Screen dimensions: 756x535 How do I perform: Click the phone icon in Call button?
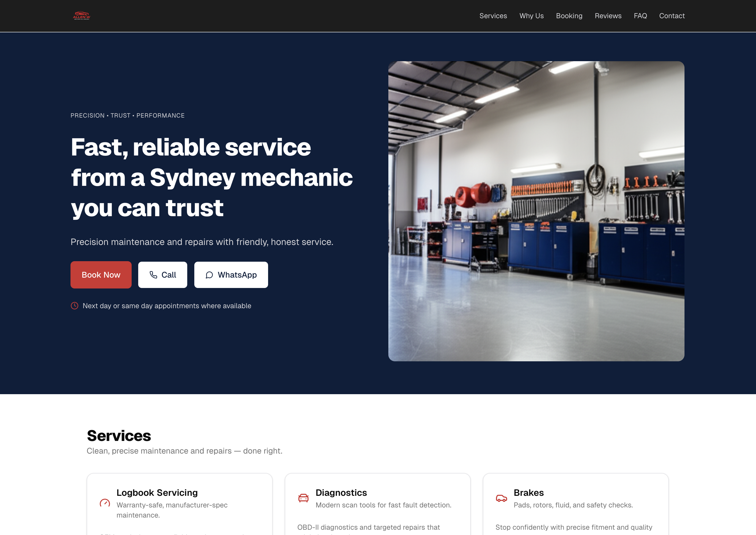pyautogui.click(x=153, y=275)
